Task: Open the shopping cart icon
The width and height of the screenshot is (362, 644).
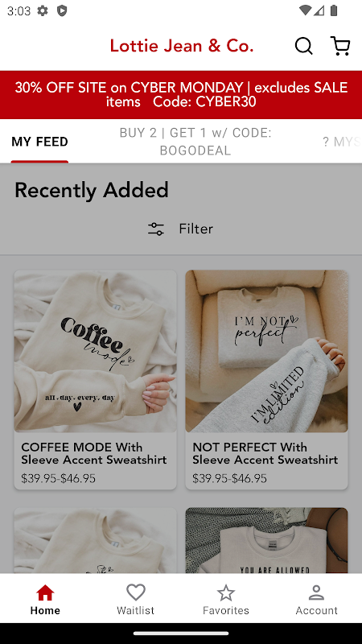Action: click(x=340, y=46)
